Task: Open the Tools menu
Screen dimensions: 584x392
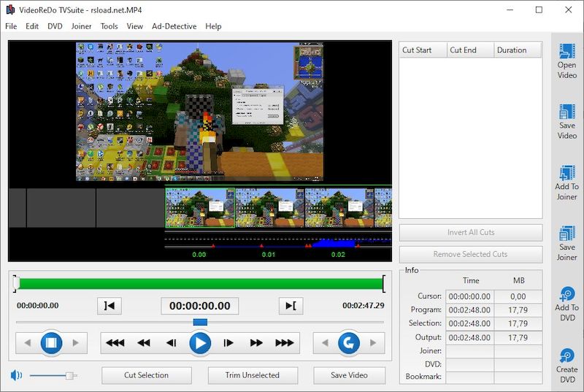Action: point(109,26)
